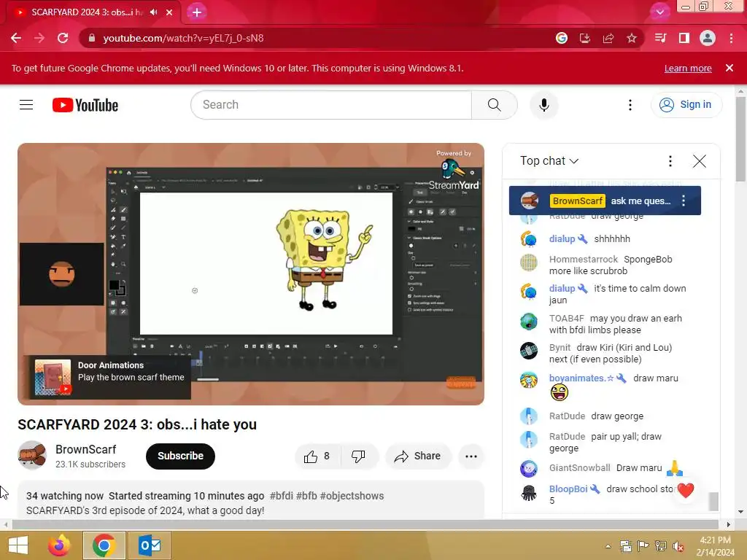747x560 pixels.
Task: Search with your voice microphone
Action: click(x=544, y=105)
